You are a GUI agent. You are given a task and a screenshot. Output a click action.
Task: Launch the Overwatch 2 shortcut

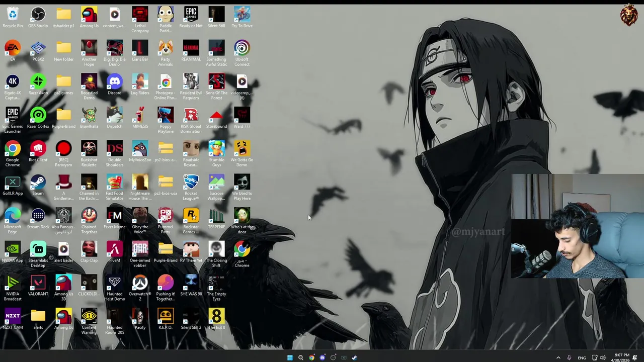(x=140, y=288)
